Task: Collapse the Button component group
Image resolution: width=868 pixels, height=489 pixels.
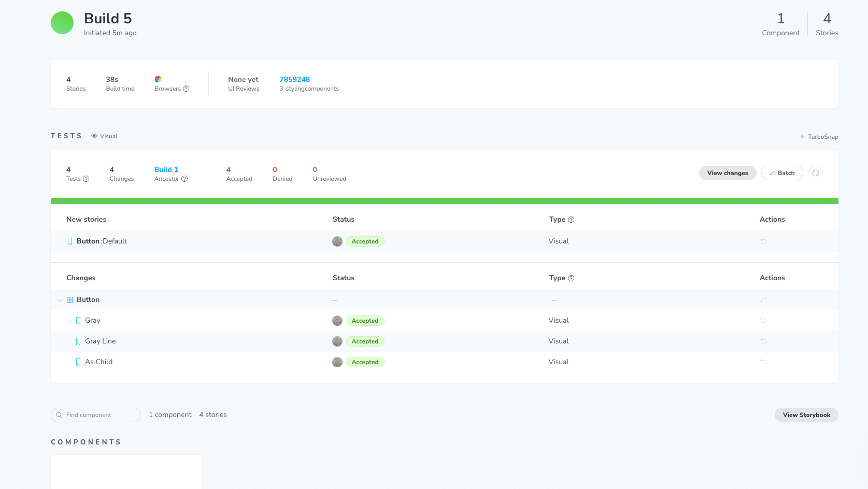Action: pos(60,300)
